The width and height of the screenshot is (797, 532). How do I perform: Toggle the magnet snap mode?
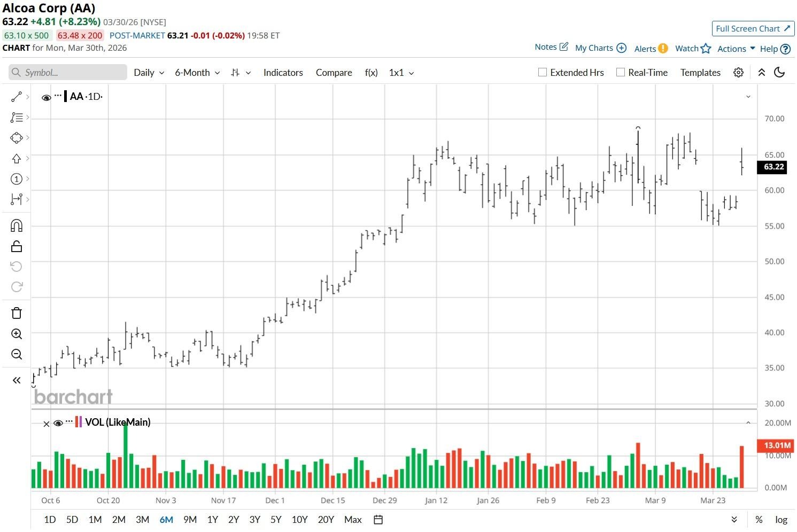click(17, 226)
